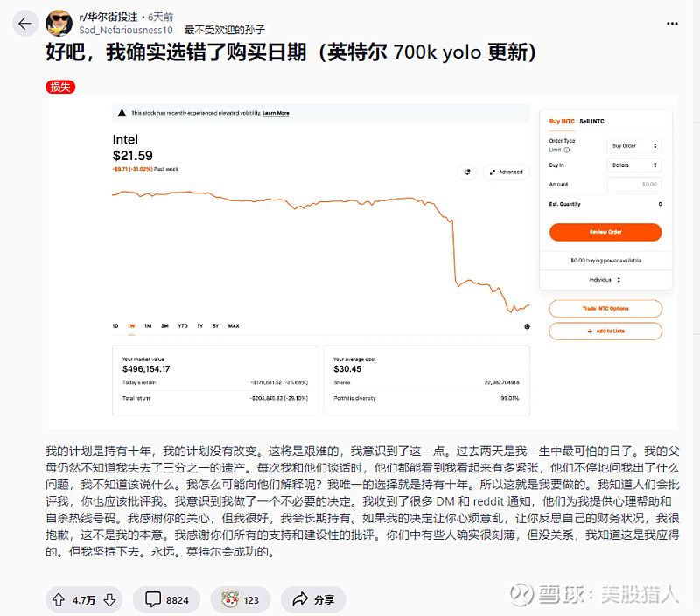Viewport: 700px width, 616px height.
Task: Click Trade INTC Options button
Action: click(x=605, y=309)
